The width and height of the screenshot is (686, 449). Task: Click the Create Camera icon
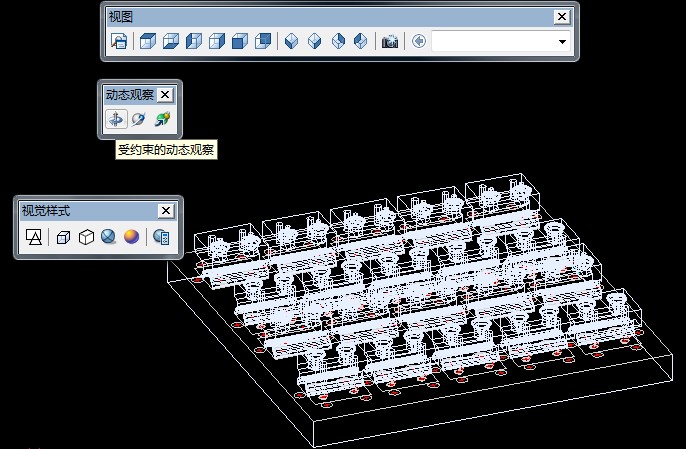click(390, 42)
